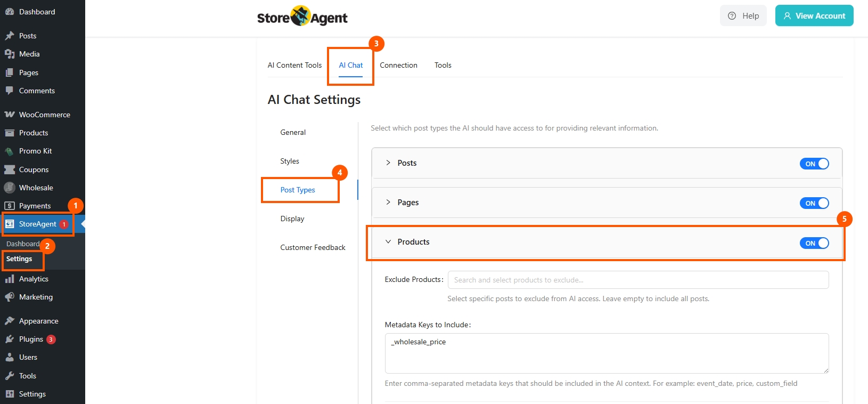Disable the Pages post type toggle

click(814, 203)
